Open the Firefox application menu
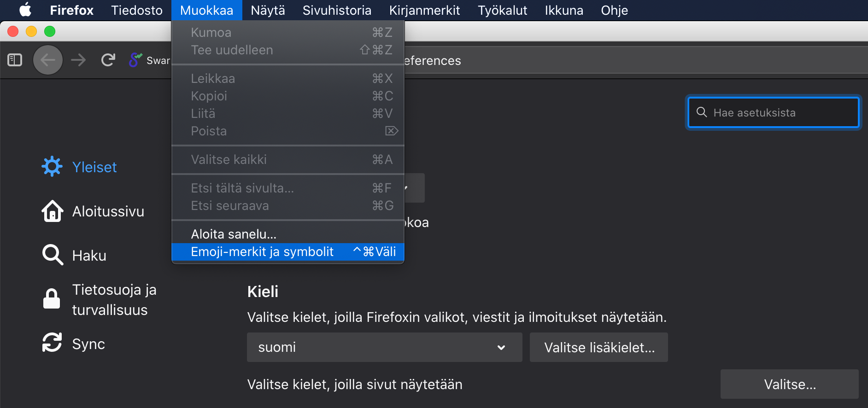Image resolution: width=868 pixels, height=408 pixels. [71, 10]
